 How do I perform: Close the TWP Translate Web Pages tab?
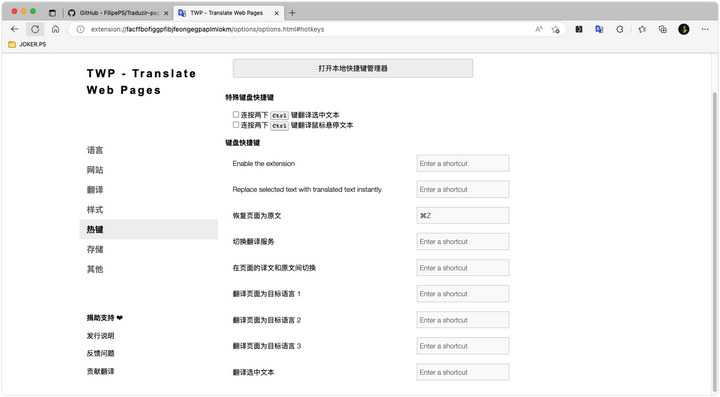[276, 13]
